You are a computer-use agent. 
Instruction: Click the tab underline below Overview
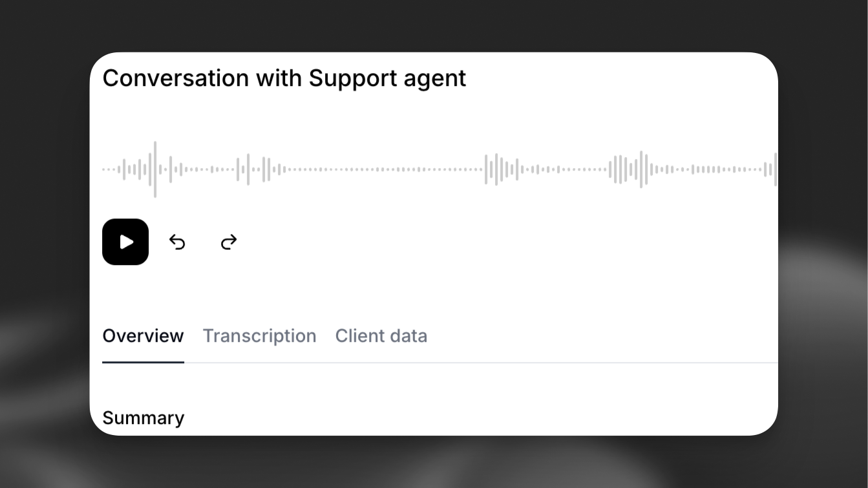tap(143, 363)
